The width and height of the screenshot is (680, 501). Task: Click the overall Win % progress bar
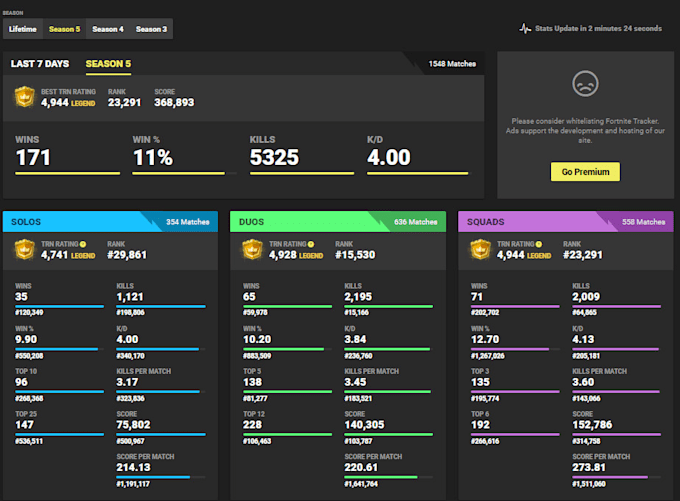point(184,174)
